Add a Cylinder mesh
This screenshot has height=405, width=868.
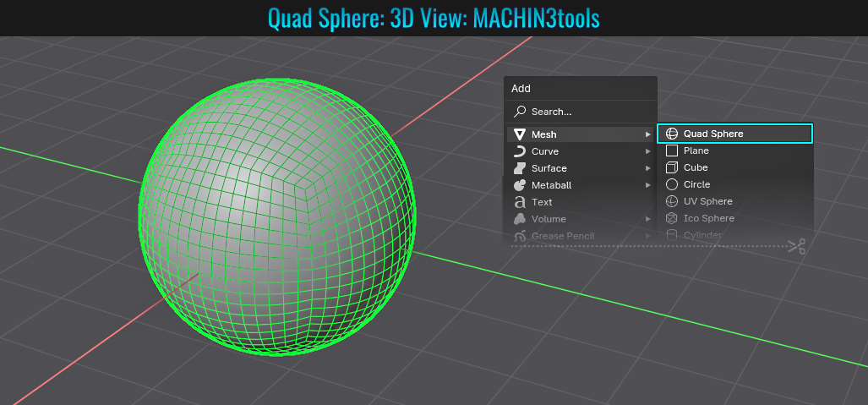click(734, 235)
